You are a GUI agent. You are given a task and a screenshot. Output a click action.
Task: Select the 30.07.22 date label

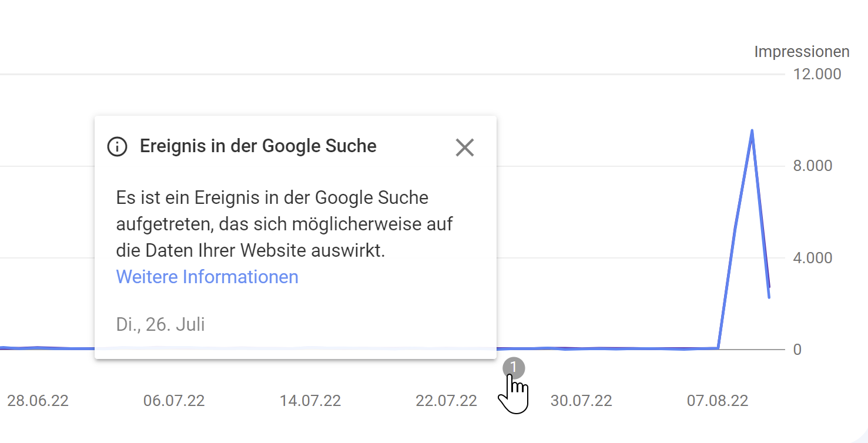(x=581, y=400)
